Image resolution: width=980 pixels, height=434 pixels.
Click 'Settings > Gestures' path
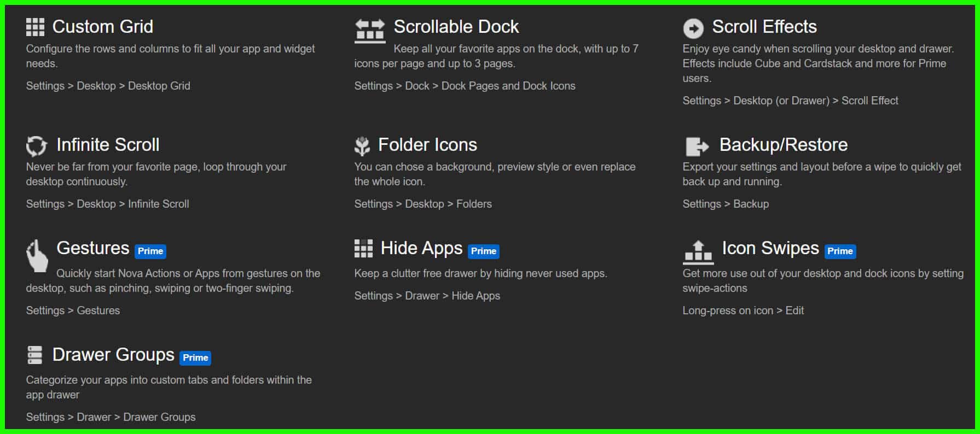click(x=73, y=310)
